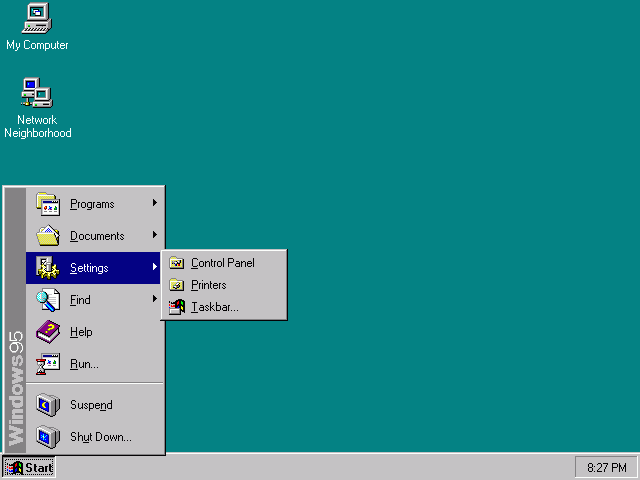Click the Settings submenu arrow
640x480 pixels.
(155, 267)
